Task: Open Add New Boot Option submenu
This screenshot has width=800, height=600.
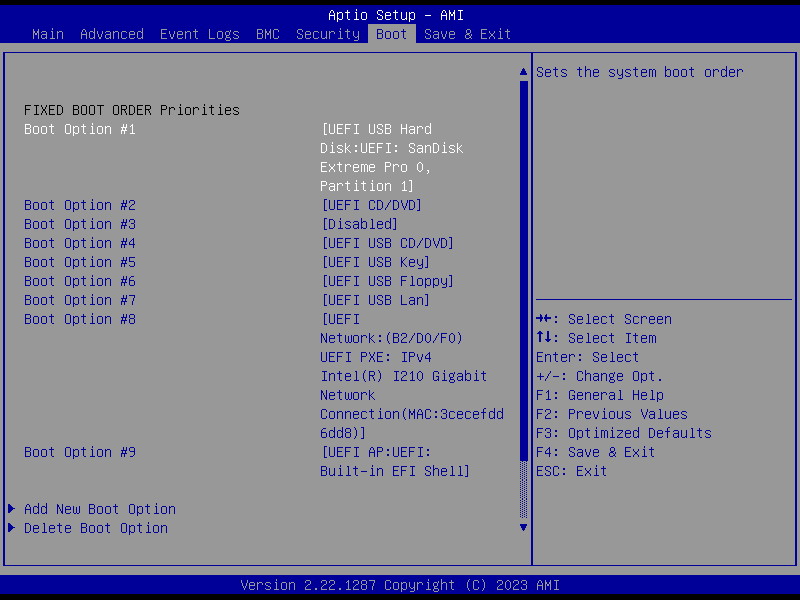Action: pyautogui.click(x=100, y=509)
